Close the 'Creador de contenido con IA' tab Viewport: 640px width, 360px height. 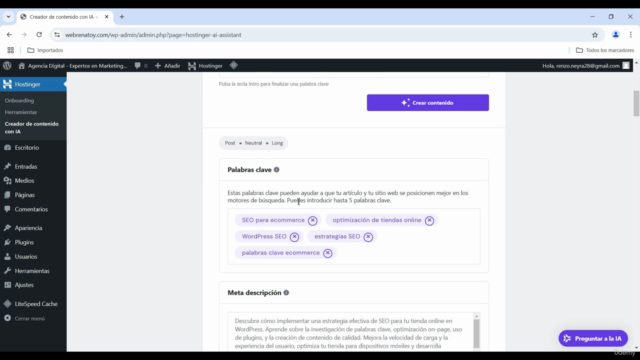coord(107,17)
